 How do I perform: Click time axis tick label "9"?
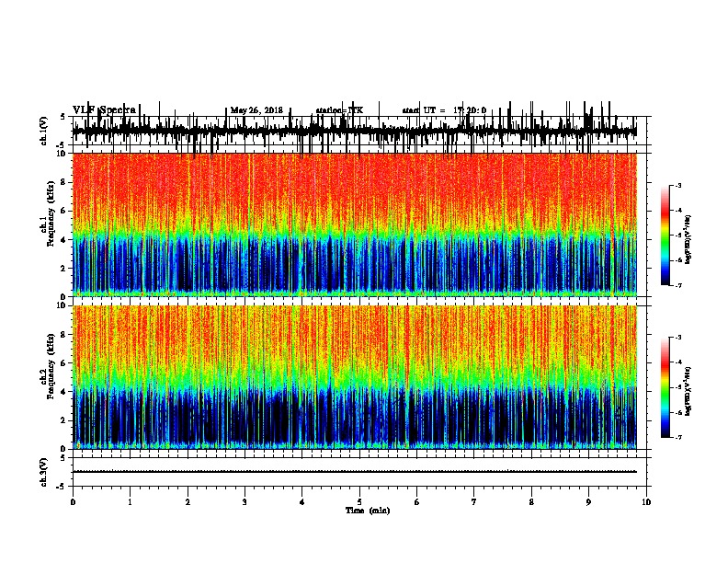click(x=588, y=502)
